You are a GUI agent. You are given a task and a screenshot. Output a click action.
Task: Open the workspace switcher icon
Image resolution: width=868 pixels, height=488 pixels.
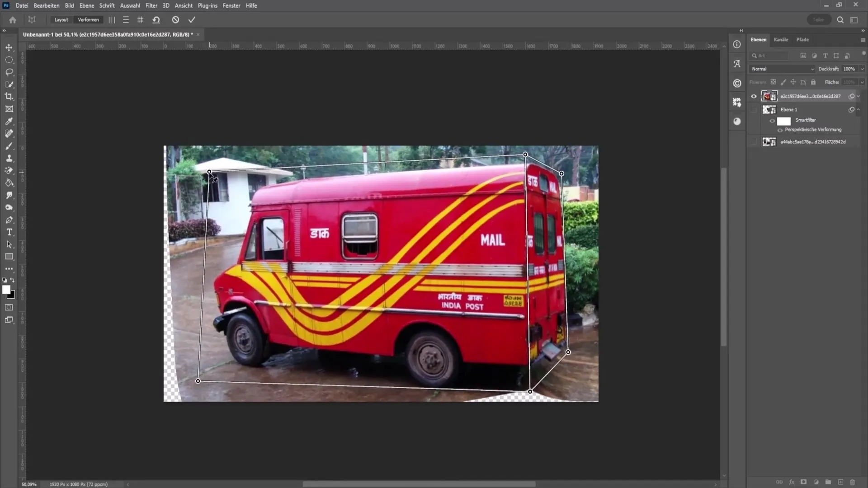[854, 20]
